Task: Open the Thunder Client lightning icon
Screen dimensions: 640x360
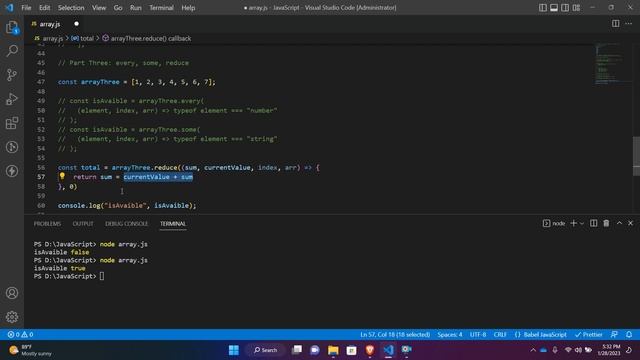Action: 12,171
